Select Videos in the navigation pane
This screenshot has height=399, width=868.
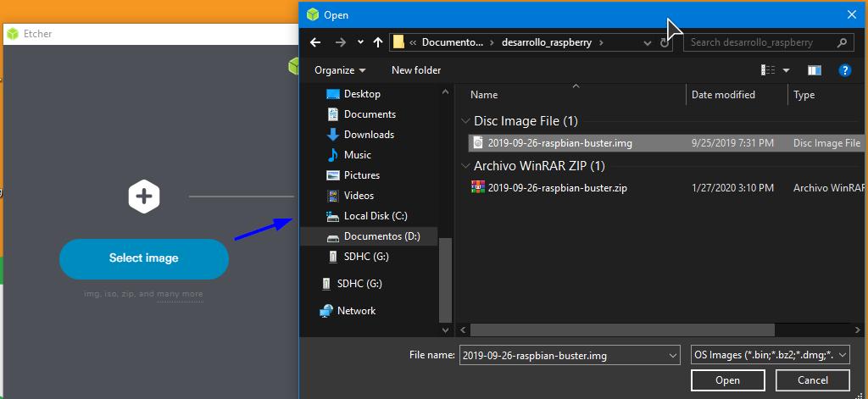point(359,196)
